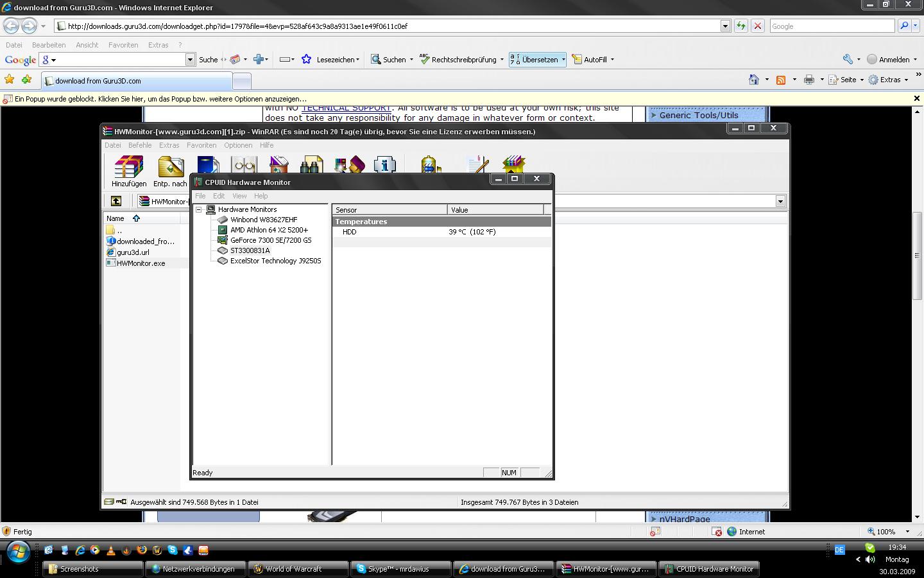
Task: Click the WinRAR virus scan icon
Action: click(x=430, y=164)
